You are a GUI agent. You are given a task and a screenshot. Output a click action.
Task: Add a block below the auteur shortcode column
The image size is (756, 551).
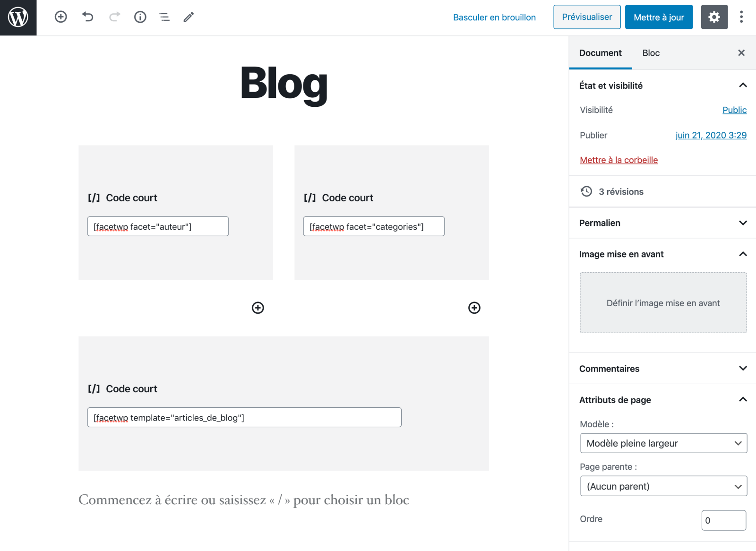258,308
